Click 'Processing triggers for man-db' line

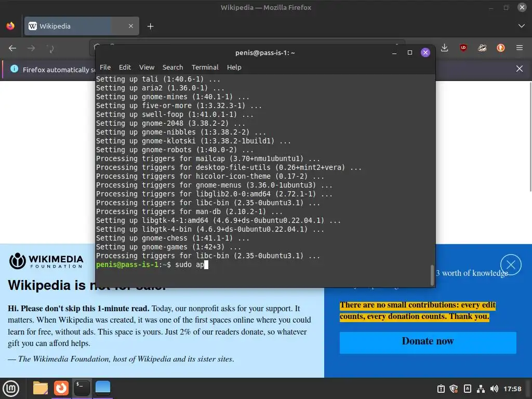(189, 212)
